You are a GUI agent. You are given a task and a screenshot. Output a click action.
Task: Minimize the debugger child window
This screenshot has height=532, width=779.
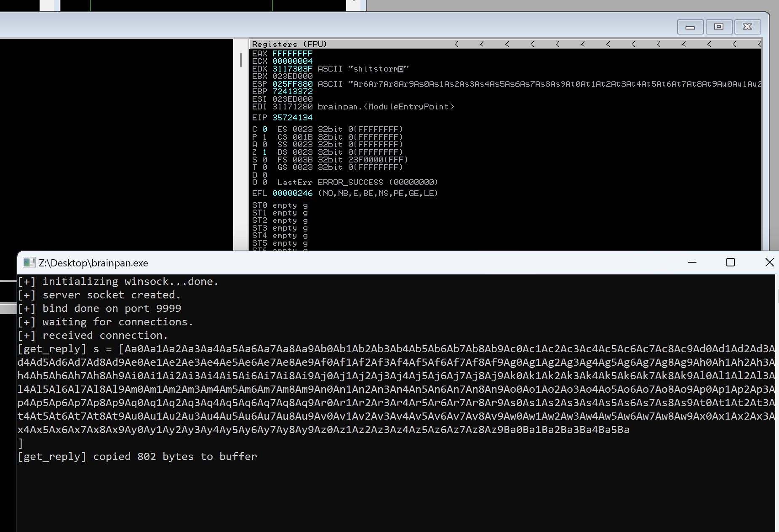coord(690,27)
